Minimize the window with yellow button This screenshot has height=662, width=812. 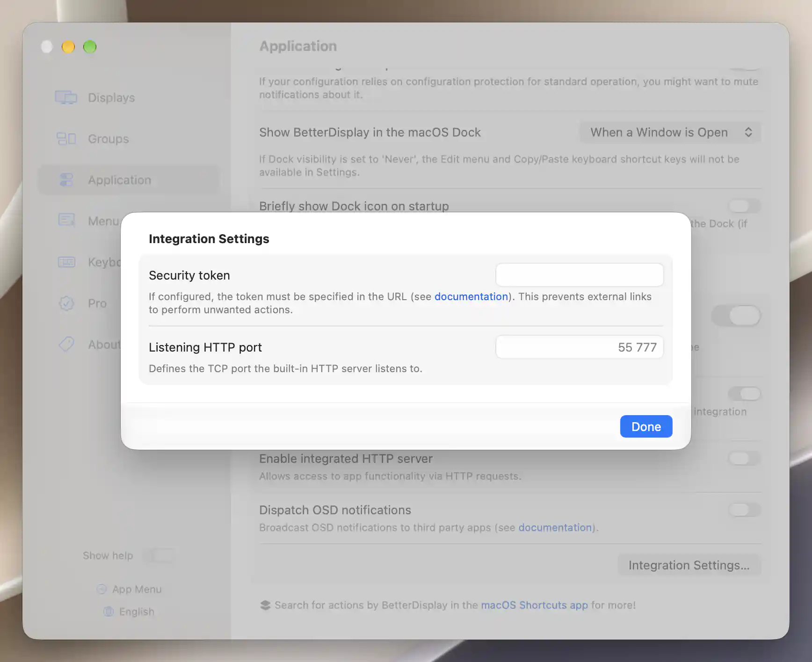coord(68,47)
